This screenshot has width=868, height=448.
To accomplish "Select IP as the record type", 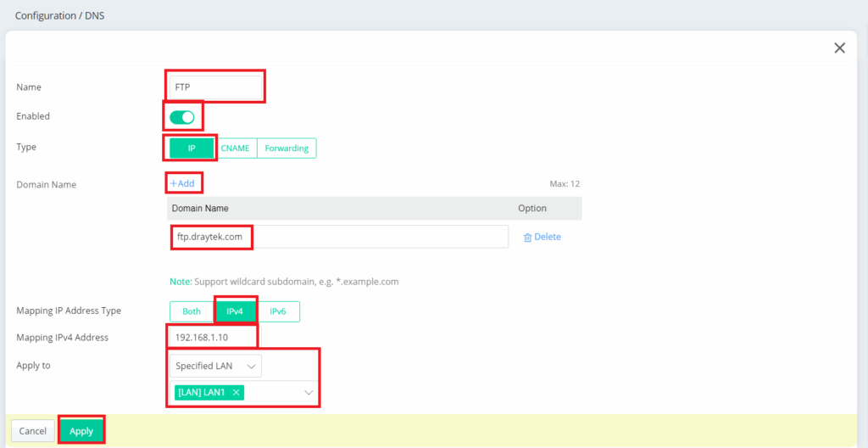I will (192, 148).
